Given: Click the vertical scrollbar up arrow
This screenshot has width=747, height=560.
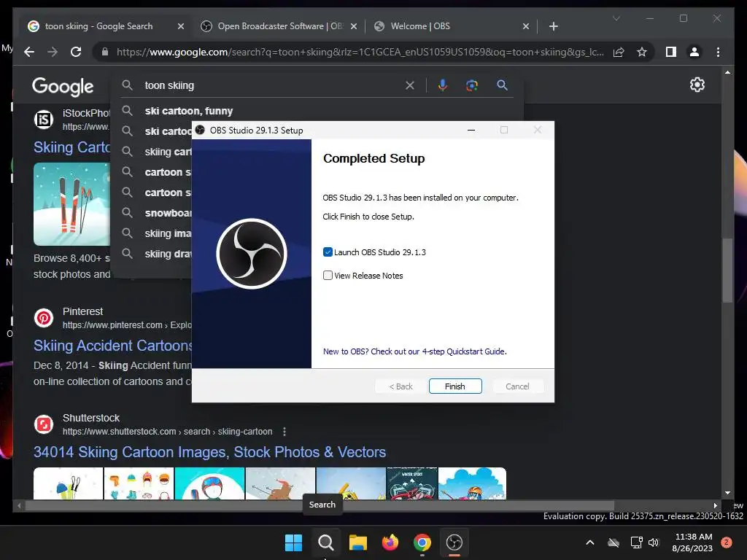Looking at the screenshot, I should coord(727,72).
